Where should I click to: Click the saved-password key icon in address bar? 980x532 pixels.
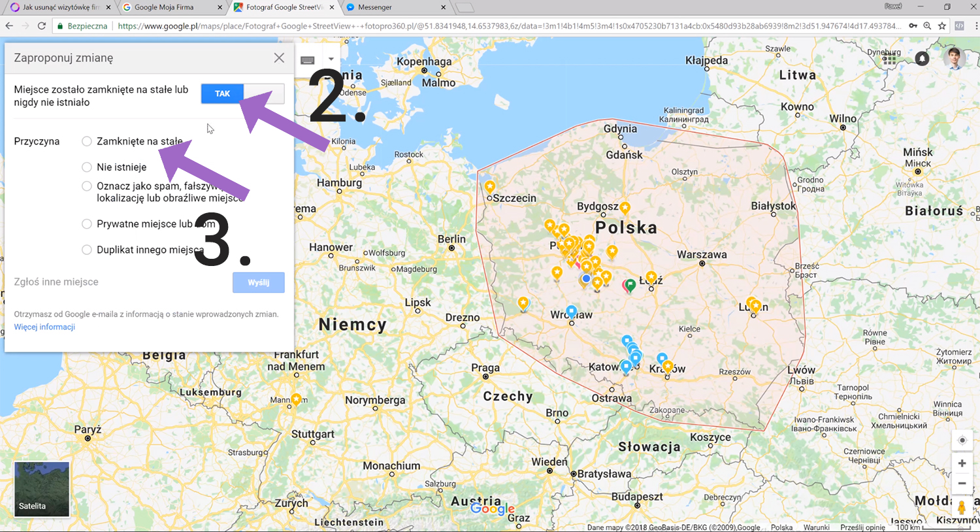(x=913, y=26)
